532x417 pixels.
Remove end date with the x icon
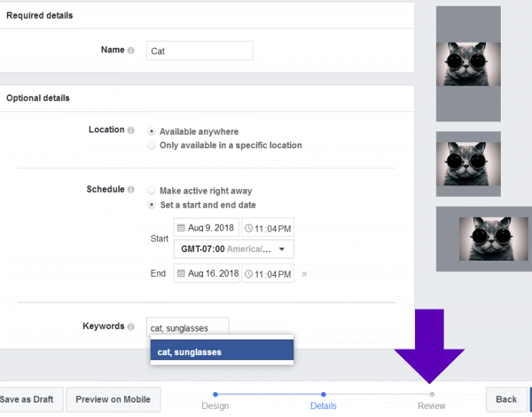304,274
